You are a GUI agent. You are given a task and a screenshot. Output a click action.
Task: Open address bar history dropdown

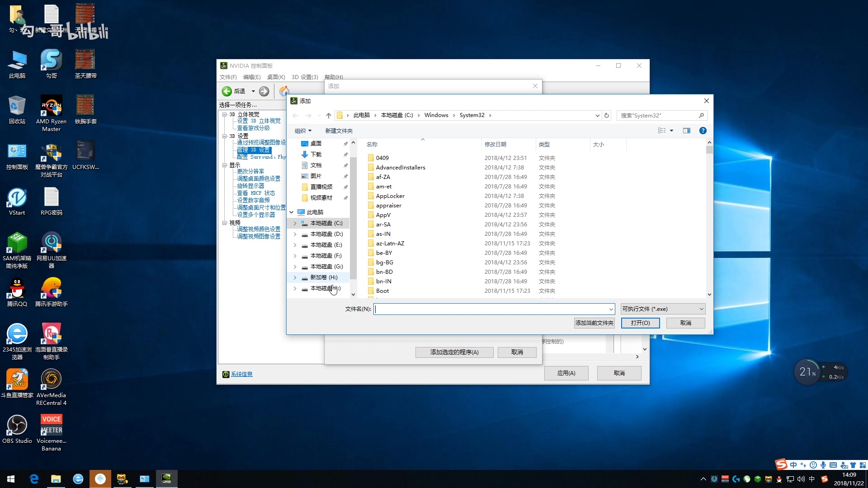(x=597, y=116)
